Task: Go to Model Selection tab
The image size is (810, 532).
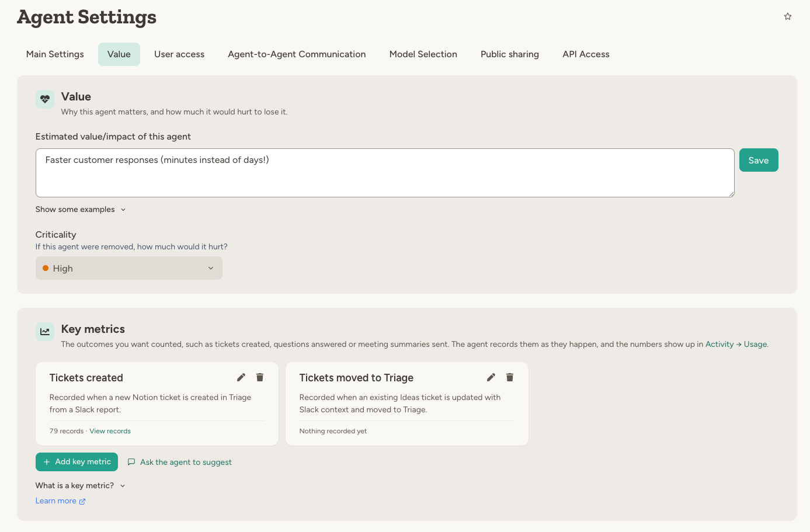Action: coord(423,54)
